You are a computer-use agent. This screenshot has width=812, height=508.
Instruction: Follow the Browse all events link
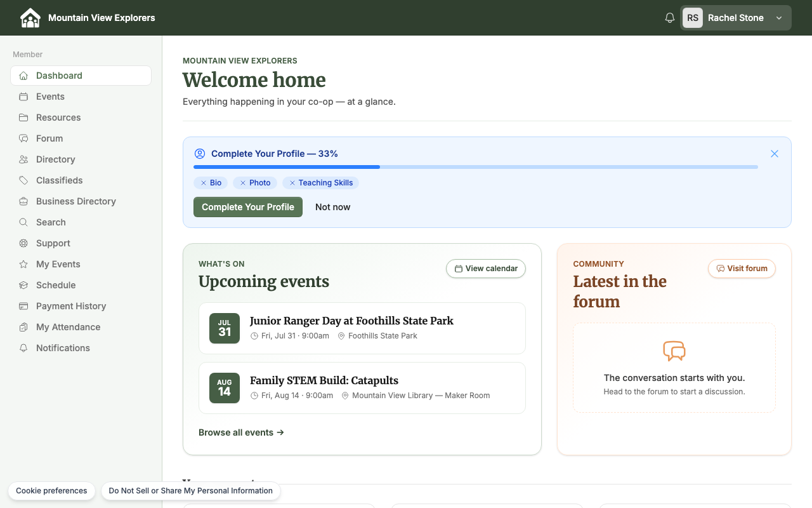click(241, 432)
